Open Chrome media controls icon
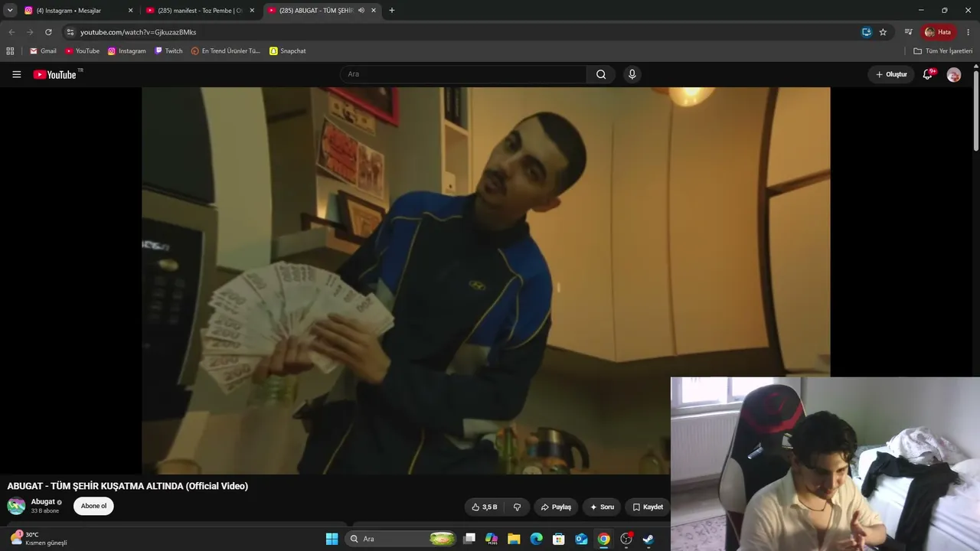 [x=908, y=32]
